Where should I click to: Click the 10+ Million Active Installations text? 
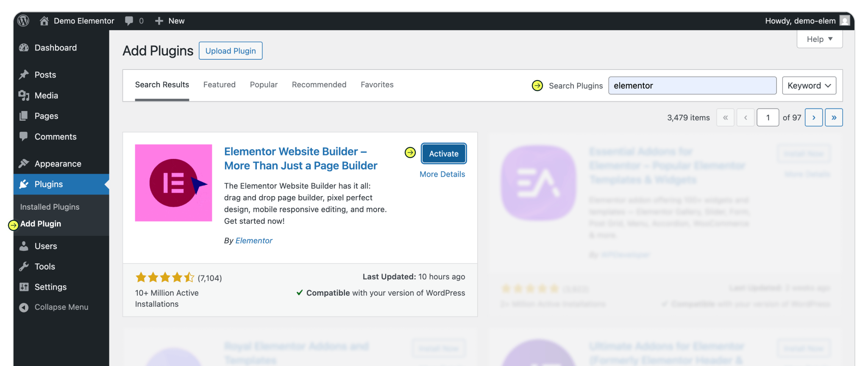[167, 298]
